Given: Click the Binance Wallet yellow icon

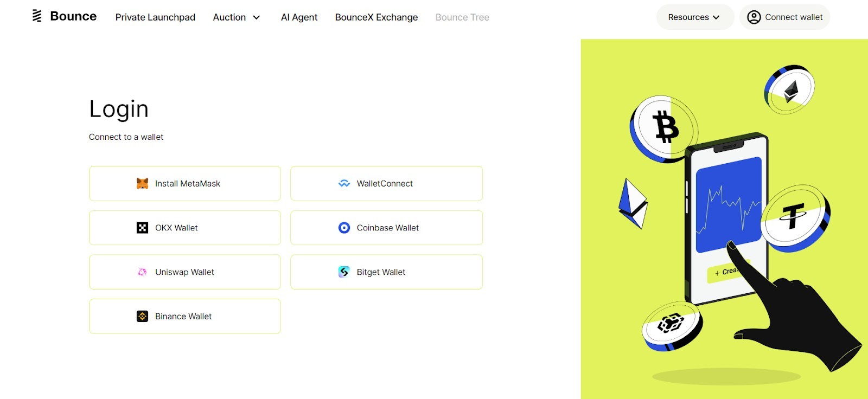Looking at the screenshot, I should [x=142, y=316].
